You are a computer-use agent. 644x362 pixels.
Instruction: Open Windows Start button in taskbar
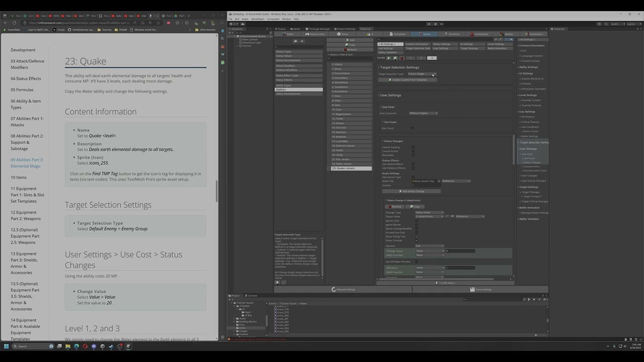[6, 346]
